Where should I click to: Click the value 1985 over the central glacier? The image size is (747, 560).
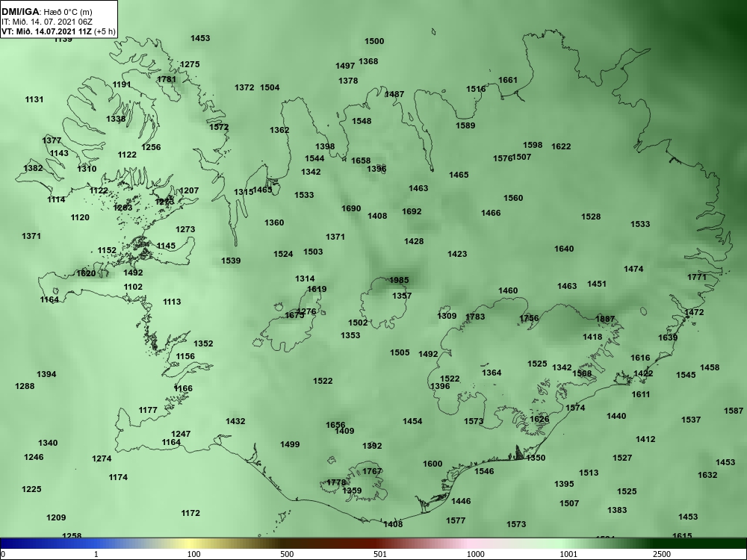(x=399, y=280)
